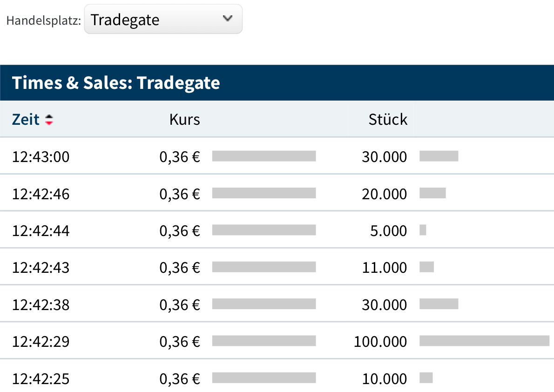The width and height of the screenshot is (554, 392).
Task: Select the 12:42:29 trade time
Action: [41, 342]
